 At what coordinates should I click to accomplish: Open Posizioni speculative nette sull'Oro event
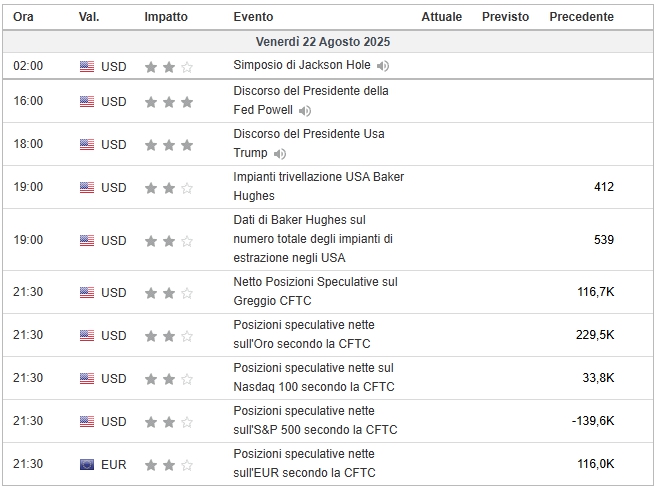(304, 334)
